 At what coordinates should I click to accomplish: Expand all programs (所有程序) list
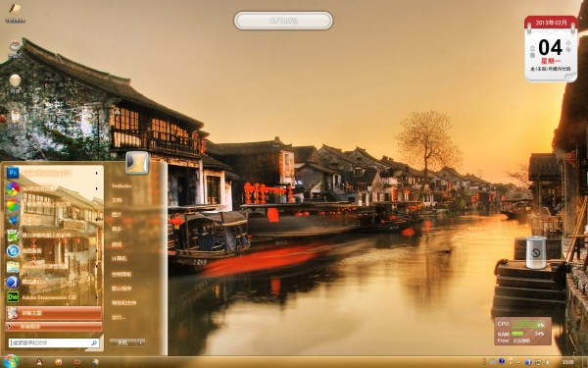(54, 327)
